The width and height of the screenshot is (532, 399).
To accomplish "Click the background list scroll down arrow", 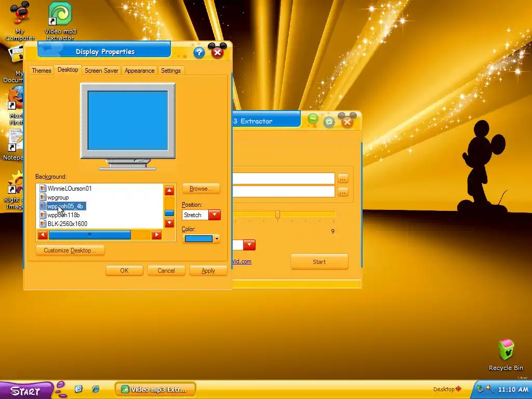I will (169, 222).
